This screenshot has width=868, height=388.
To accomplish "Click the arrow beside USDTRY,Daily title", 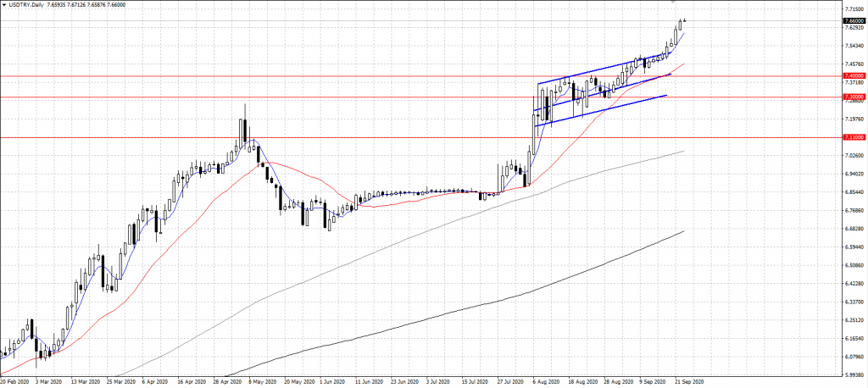I will point(4,4).
